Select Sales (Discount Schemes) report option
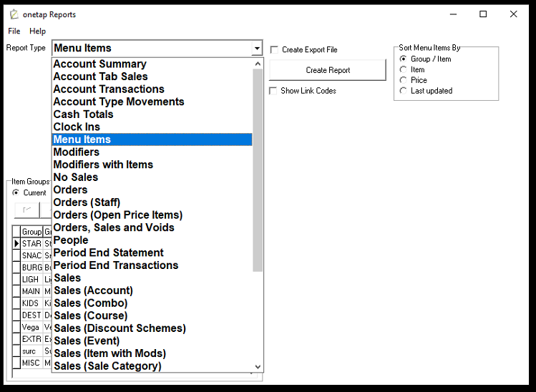Image resolution: width=536 pixels, height=392 pixels. pos(120,328)
